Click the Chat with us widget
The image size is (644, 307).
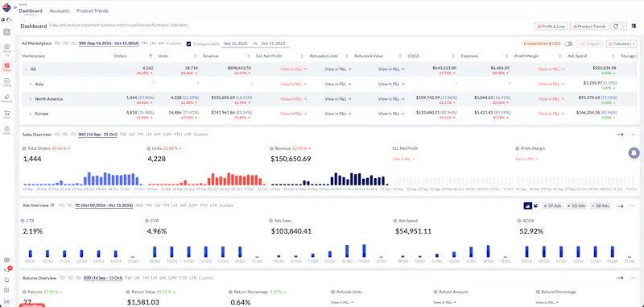[x=31, y=305]
